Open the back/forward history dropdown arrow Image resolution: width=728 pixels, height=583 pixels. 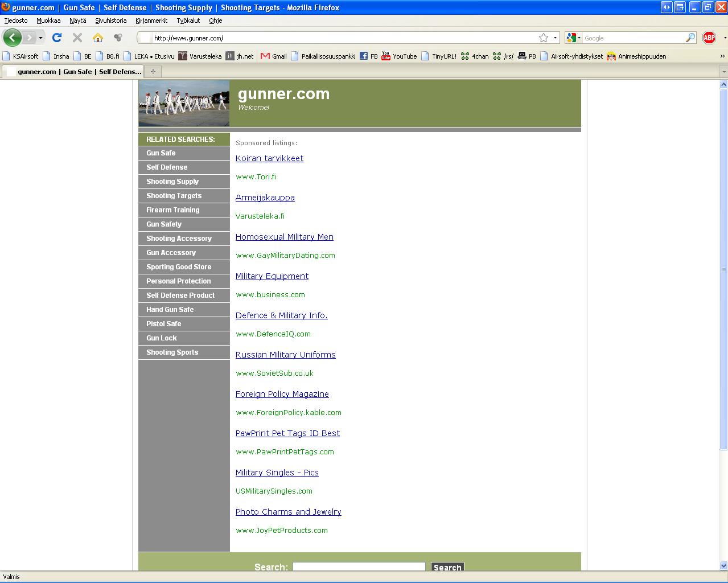(x=40, y=38)
